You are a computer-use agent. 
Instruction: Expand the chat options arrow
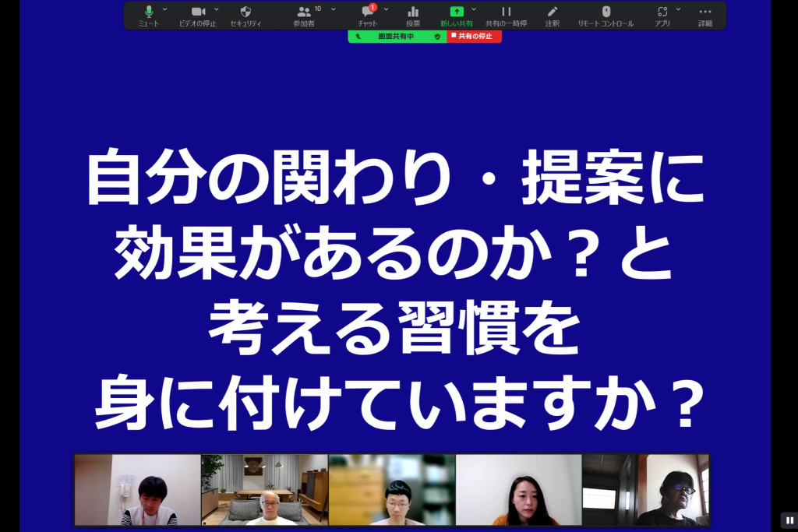pyautogui.click(x=387, y=9)
